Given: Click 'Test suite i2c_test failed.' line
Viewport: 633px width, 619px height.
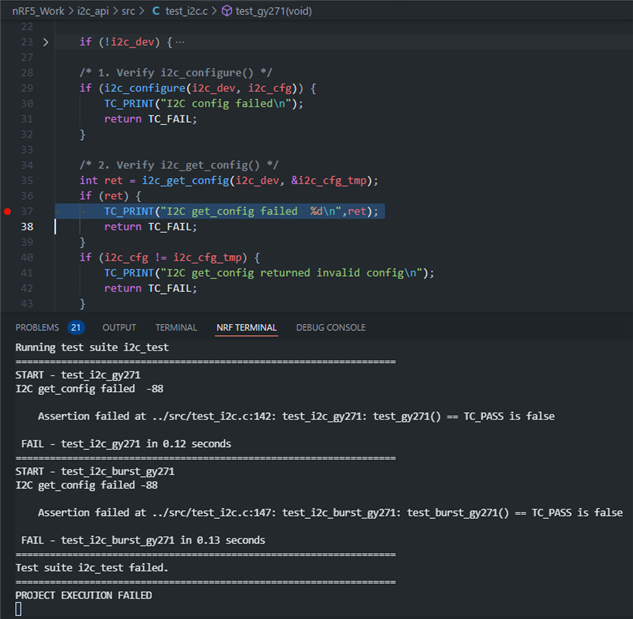Looking at the screenshot, I should pos(92,568).
